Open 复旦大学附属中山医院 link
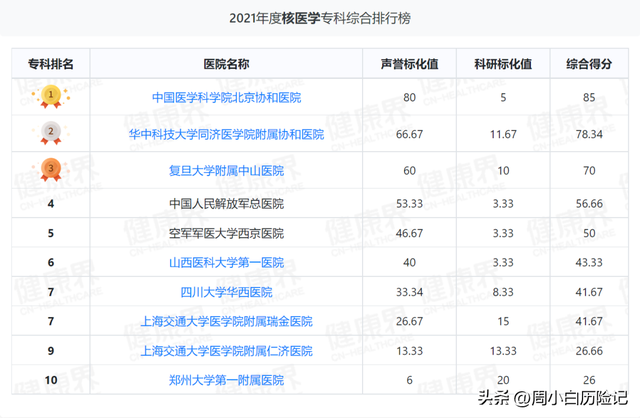 [227, 171]
